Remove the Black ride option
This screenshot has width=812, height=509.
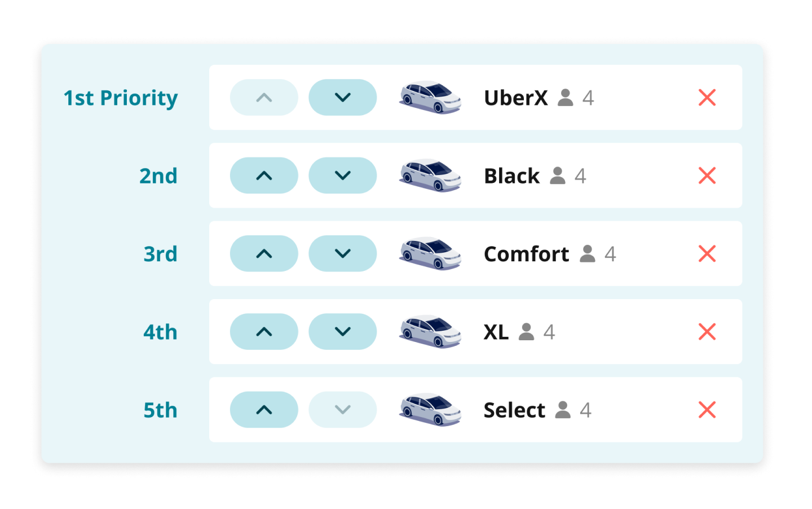click(x=707, y=175)
